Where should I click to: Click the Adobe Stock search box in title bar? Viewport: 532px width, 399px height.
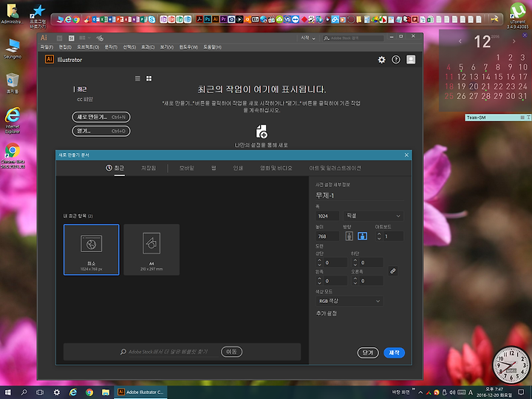coord(353,38)
